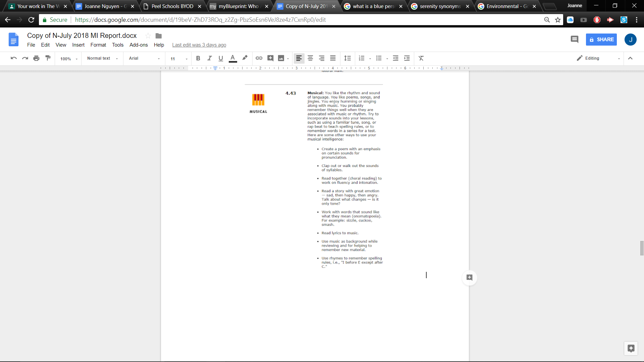Toggle bold formatting

point(198,58)
